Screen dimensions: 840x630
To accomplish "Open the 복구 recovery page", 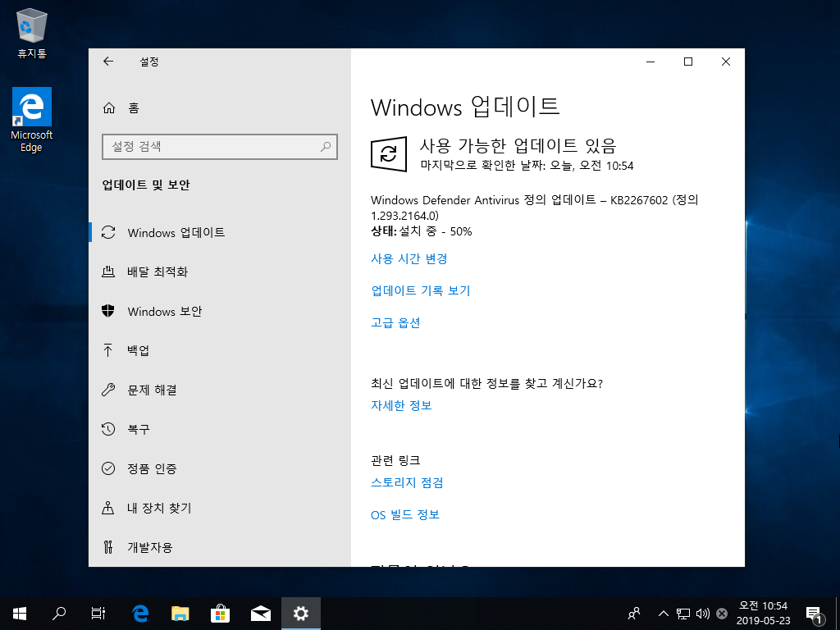I will (x=220, y=429).
